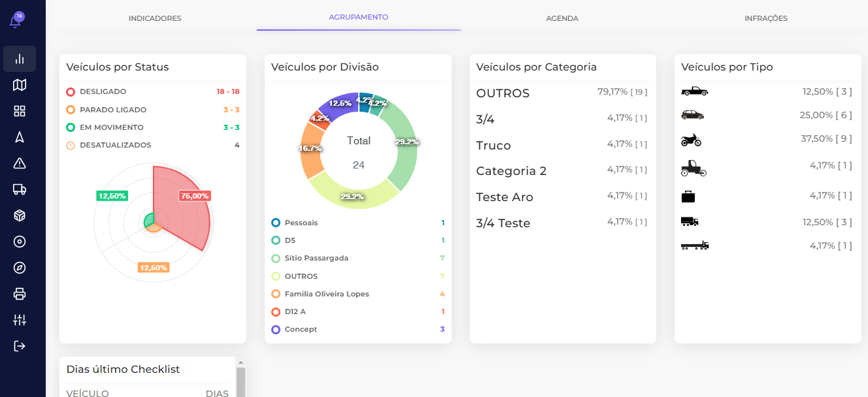Toggle the Sítio Passargada division legend
This screenshot has height=397, width=868.
pyautogui.click(x=316, y=259)
